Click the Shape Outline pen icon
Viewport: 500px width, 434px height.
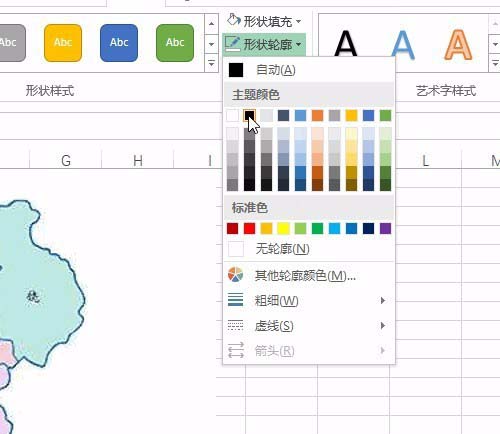tap(232, 44)
